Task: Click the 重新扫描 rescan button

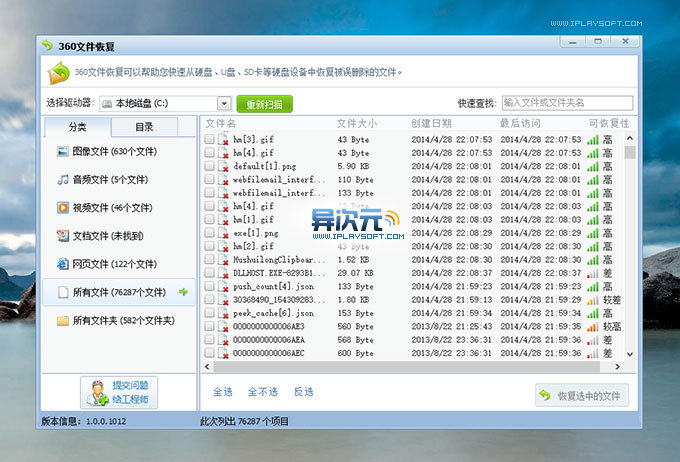Action: pyautogui.click(x=265, y=104)
